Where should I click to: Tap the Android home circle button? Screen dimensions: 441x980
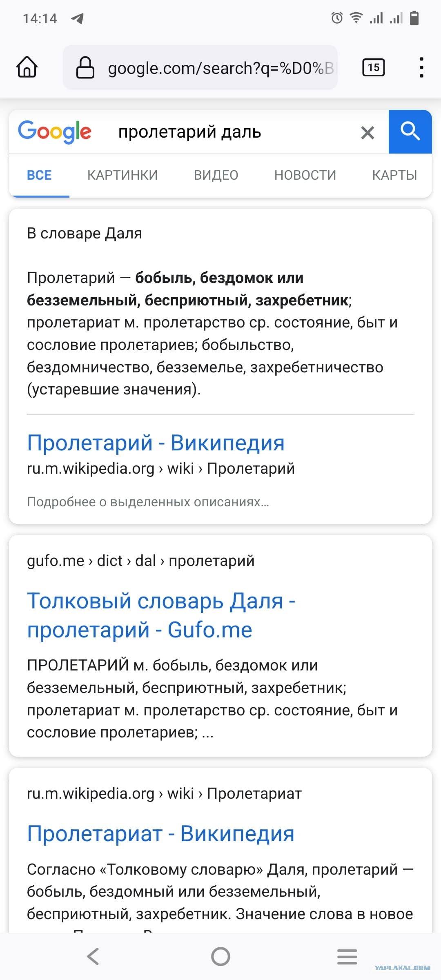220,956
